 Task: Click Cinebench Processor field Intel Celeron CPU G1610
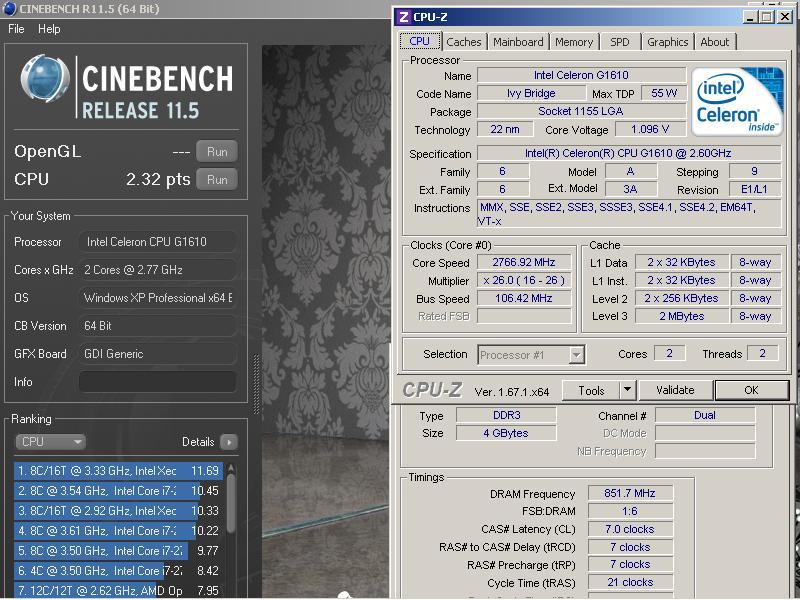pyautogui.click(x=158, y=242)
